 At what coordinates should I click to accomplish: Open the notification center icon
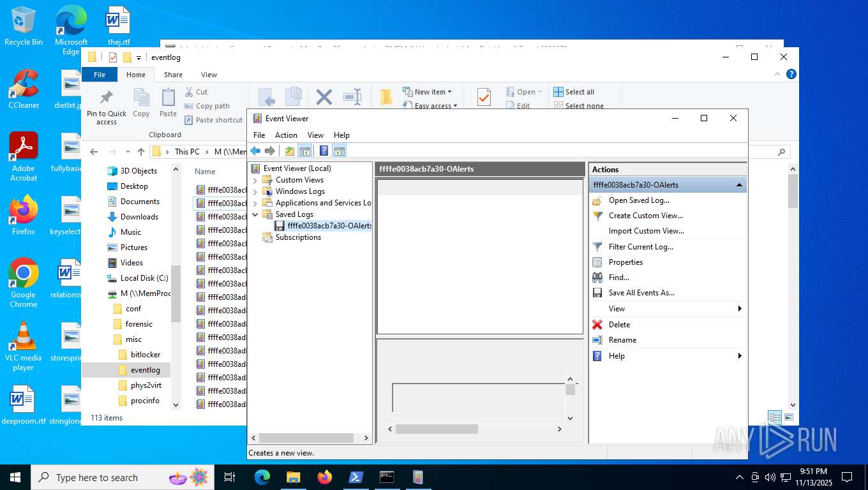[x=847, y=477]
